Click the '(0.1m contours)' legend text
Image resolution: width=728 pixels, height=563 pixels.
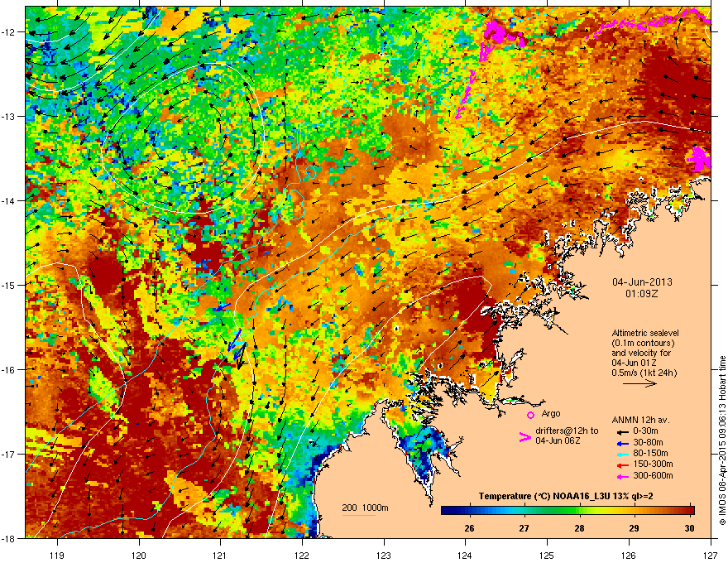pos(643,344)
